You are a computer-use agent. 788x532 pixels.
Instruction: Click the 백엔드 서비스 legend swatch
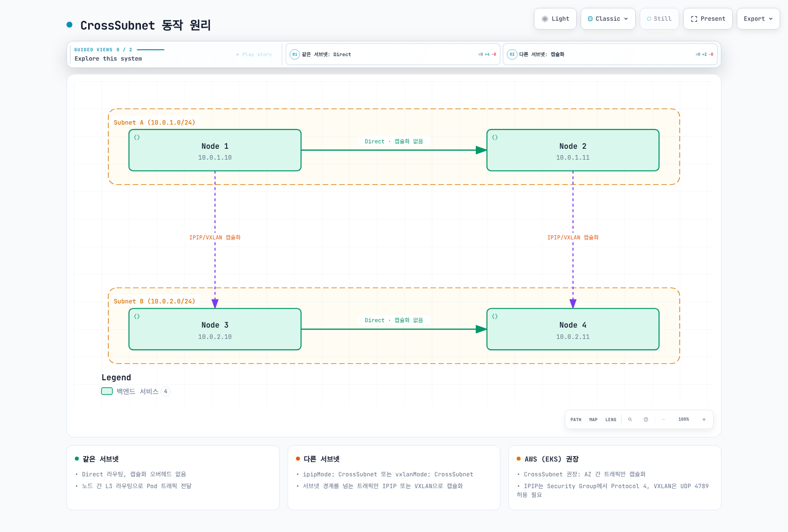(x=107, y=392)
